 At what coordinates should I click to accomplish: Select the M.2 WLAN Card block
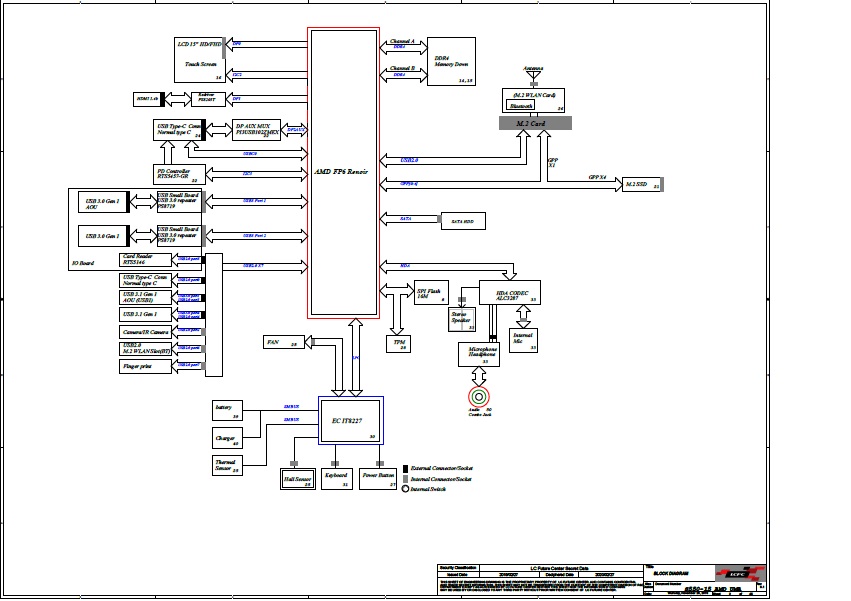click(534, 100)
